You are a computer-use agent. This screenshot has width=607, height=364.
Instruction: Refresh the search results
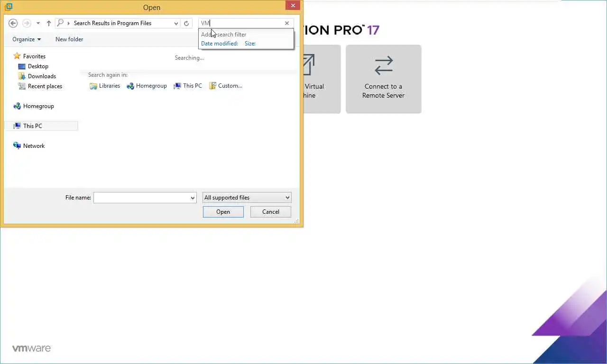(186, 23)
